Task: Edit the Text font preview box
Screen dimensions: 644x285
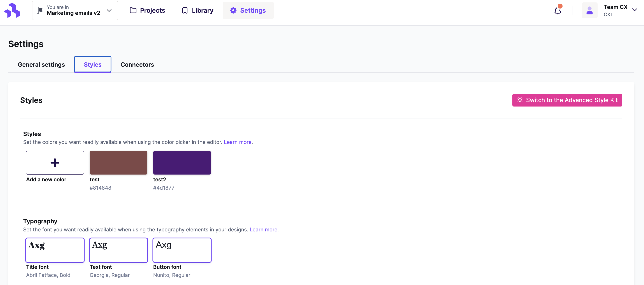Action: (x=118, y=250)
